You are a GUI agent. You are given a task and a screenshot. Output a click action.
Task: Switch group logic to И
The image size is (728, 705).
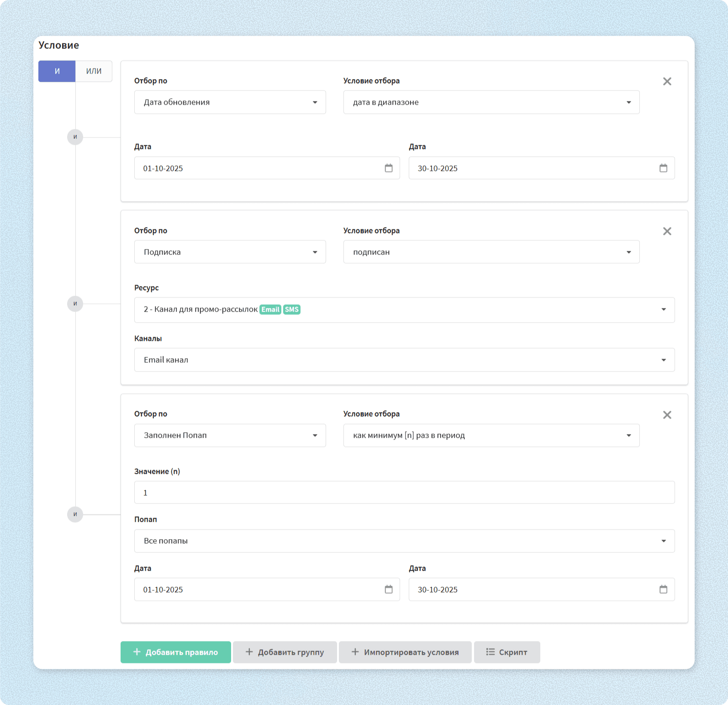click(57, 71)
